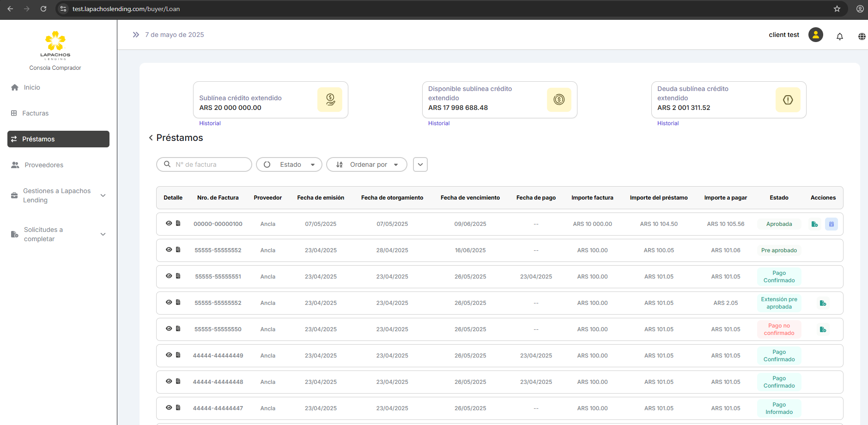Click the back arrow beside Préstamos heading
The width and height of the screenshot is (868, 425).
pos(151,138)
